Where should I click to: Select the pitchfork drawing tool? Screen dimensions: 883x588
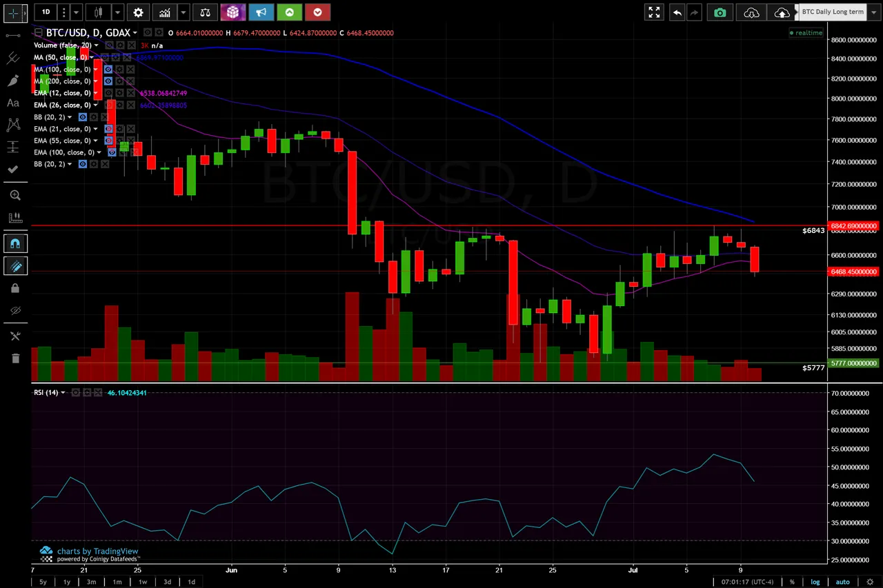click(13, 58)
